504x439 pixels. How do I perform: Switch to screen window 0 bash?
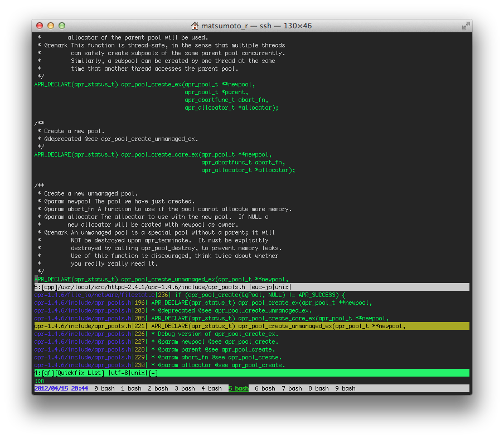104,388
